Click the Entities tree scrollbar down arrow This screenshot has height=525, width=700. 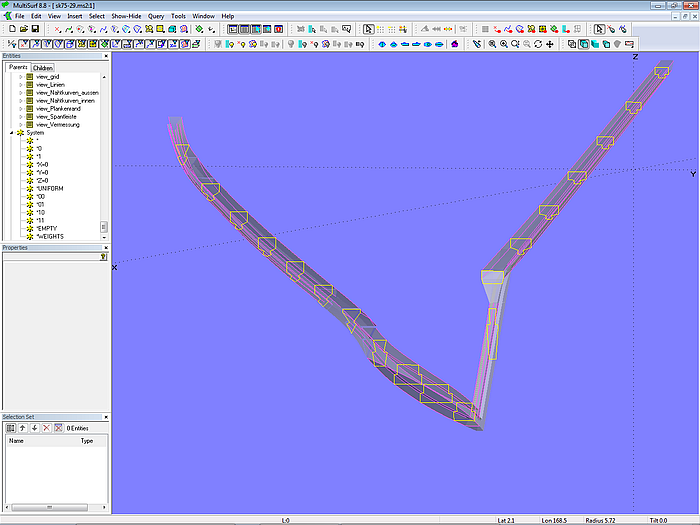(x=103, y=237)
